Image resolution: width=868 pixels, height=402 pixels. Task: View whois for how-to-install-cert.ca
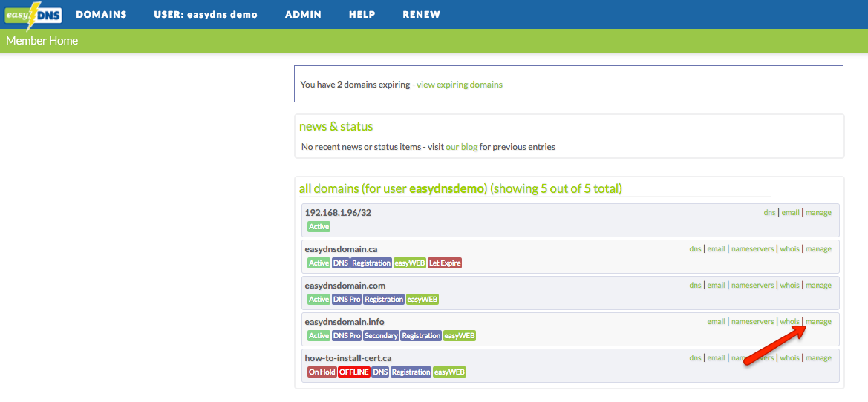pos(790,357)
